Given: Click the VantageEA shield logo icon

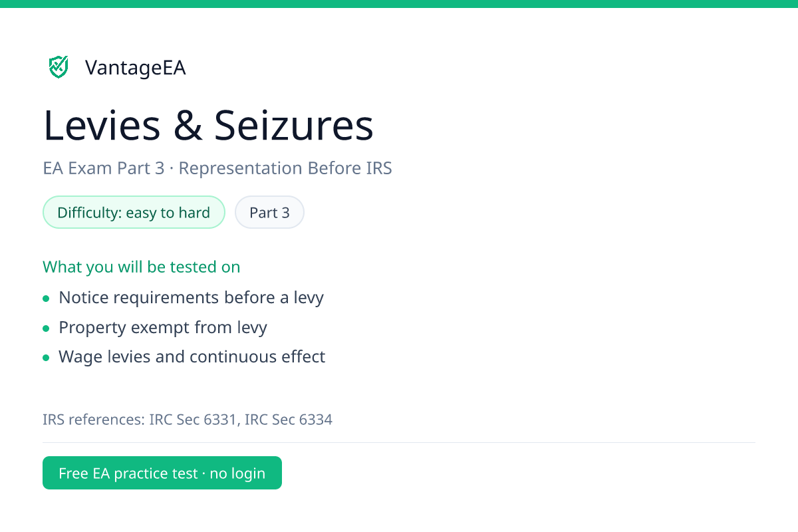Looking at the screenshot, I should point(59,67).
